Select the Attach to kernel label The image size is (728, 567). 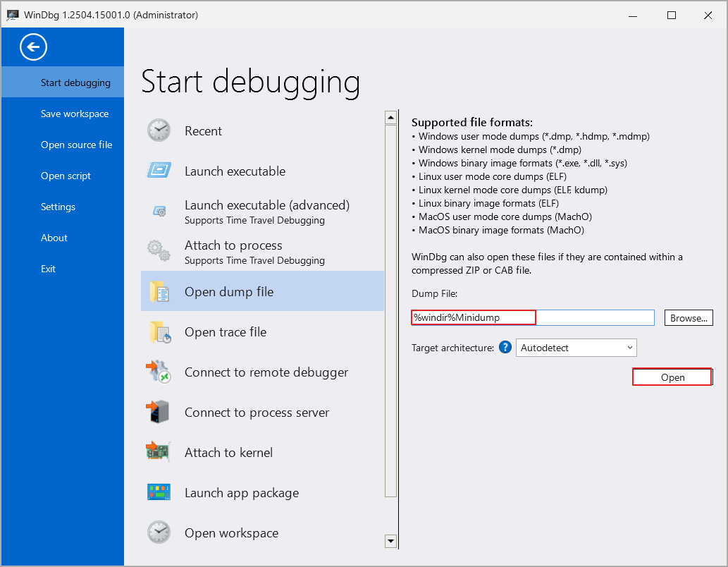pyautogui.click(x=228, y=453)
